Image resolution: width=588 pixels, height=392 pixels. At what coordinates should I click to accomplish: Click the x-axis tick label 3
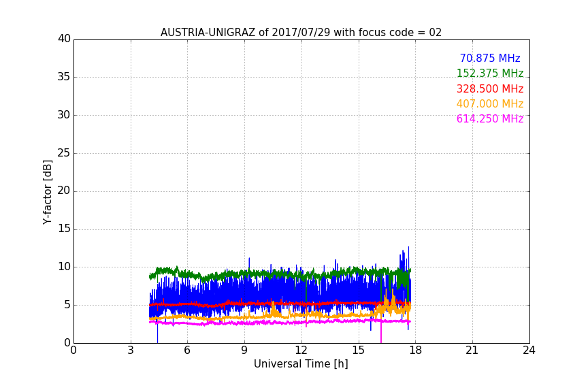click(131, 350)
